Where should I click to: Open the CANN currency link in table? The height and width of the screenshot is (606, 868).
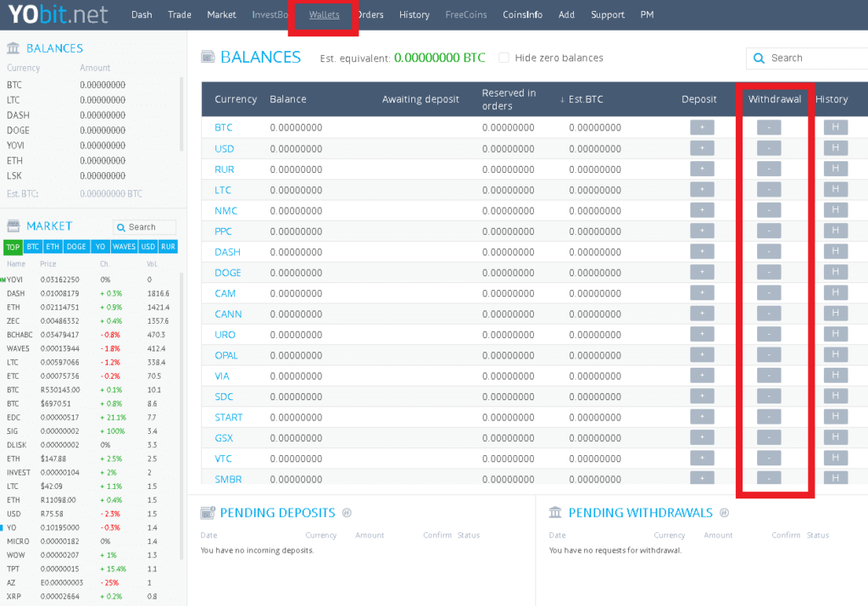228,314
